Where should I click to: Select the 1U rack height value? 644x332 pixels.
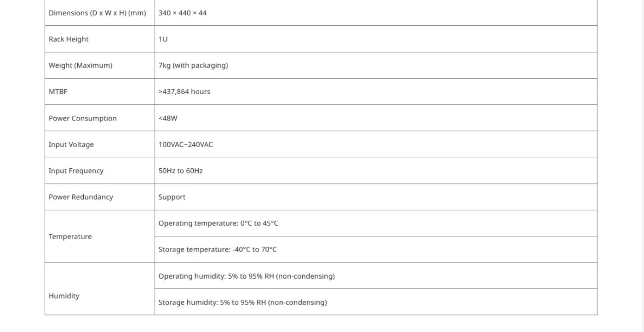[x=163, y=39]
